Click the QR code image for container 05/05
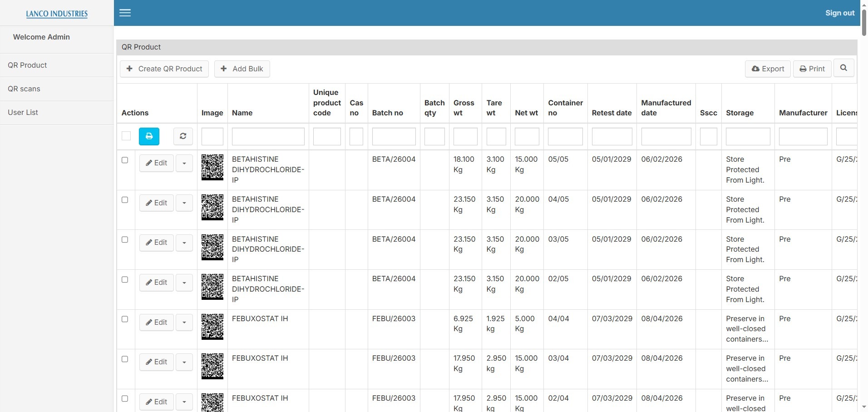 pos(212,167)
